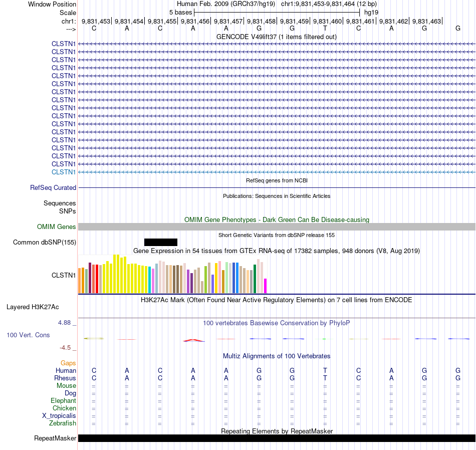The width and height of the screenshot is (476, 450).
Task: Click the black Common dbSNP(155) variant item
Action: click(161, 242)
